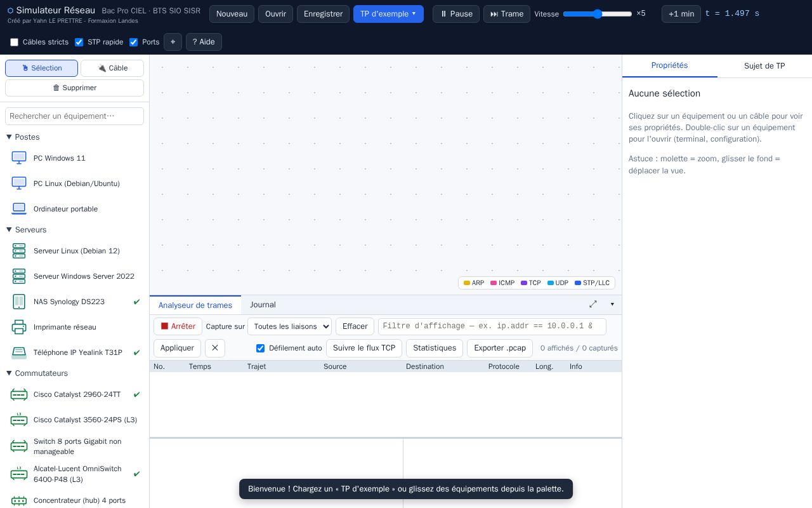
Task: Collapse the Postes category
Action: tap(23, 137)
